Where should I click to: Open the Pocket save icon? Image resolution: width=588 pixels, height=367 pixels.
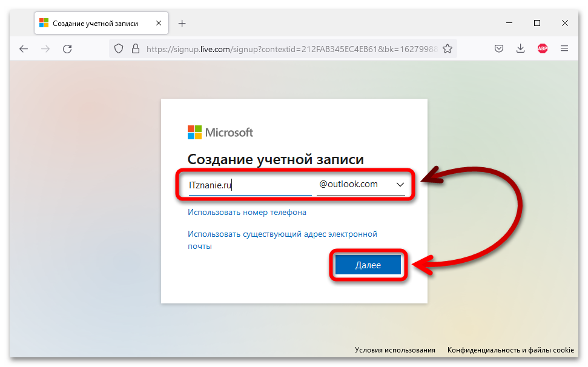coord(499,48)
